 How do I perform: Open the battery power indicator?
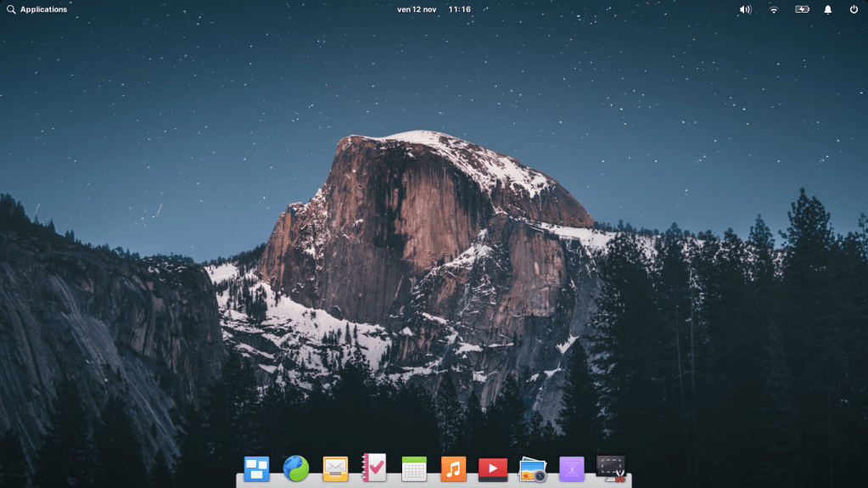pyautogui.click(x=802, y=9)
